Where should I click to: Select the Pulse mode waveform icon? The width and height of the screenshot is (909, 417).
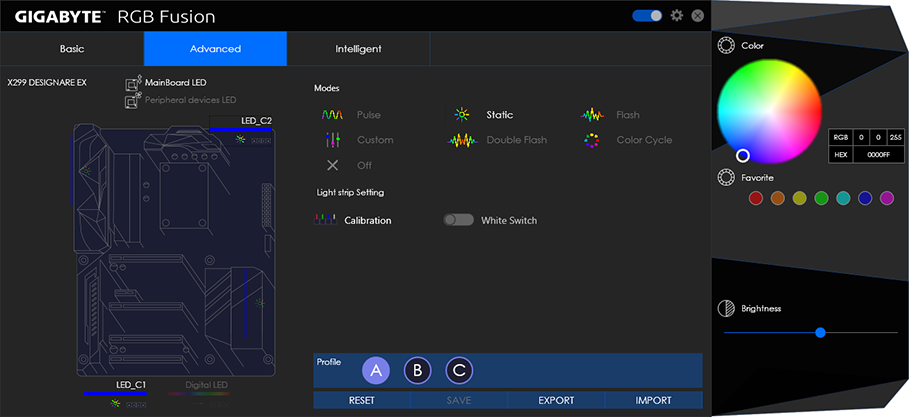pos(333,115)
